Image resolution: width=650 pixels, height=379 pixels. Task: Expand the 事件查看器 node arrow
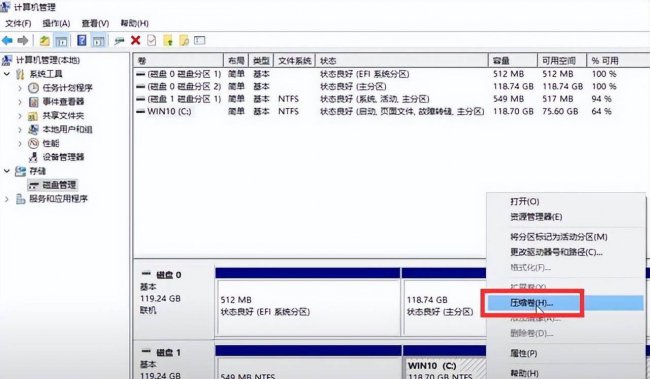[20, 102]
